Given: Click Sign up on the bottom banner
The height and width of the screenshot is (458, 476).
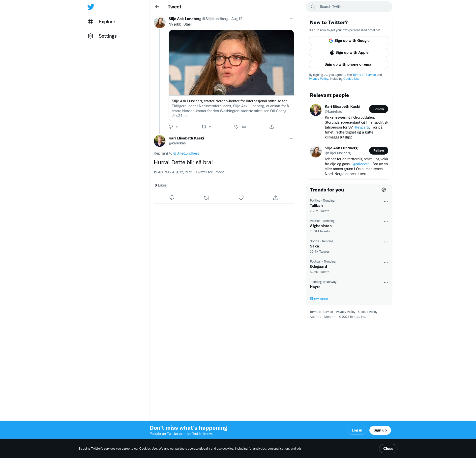Looking at the screenshot, I should [380, 430].
